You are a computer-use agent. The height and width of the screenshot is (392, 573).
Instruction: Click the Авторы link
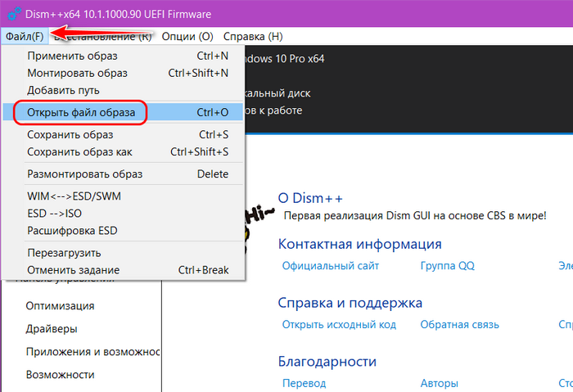pyautogui.click(x=439, y=383)
